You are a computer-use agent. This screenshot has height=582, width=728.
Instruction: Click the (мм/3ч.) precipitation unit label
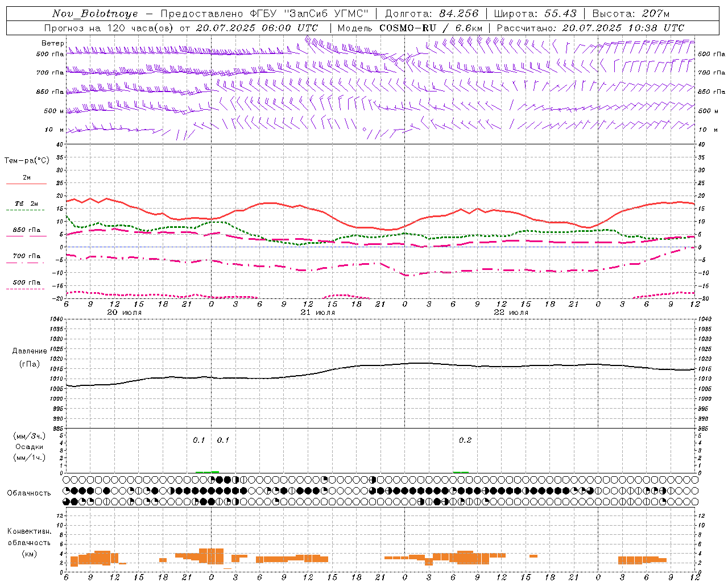point(30,436)
